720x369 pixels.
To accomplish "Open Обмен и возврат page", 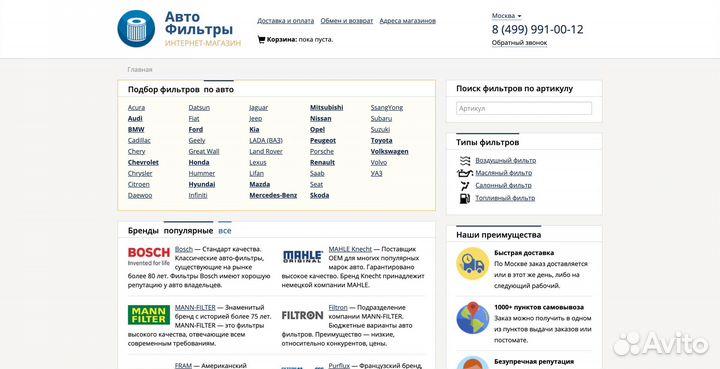I will click(347, 21).
